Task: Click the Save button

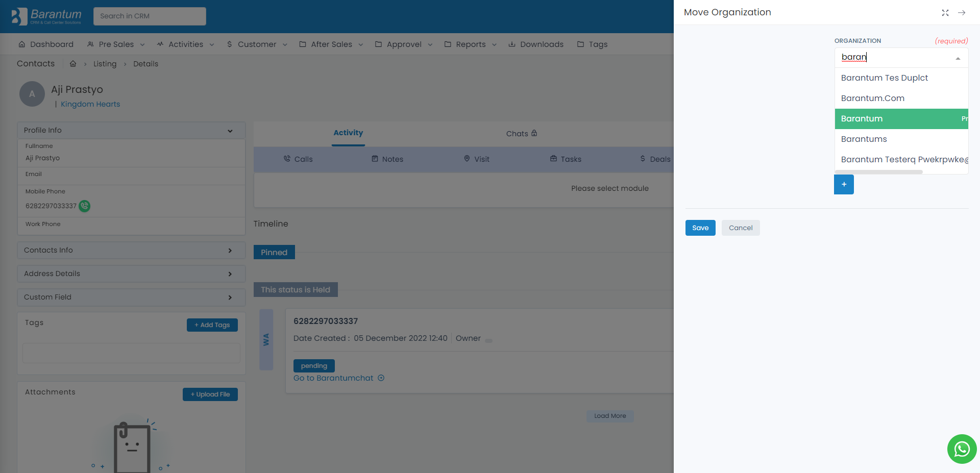Action: (700, 228)
